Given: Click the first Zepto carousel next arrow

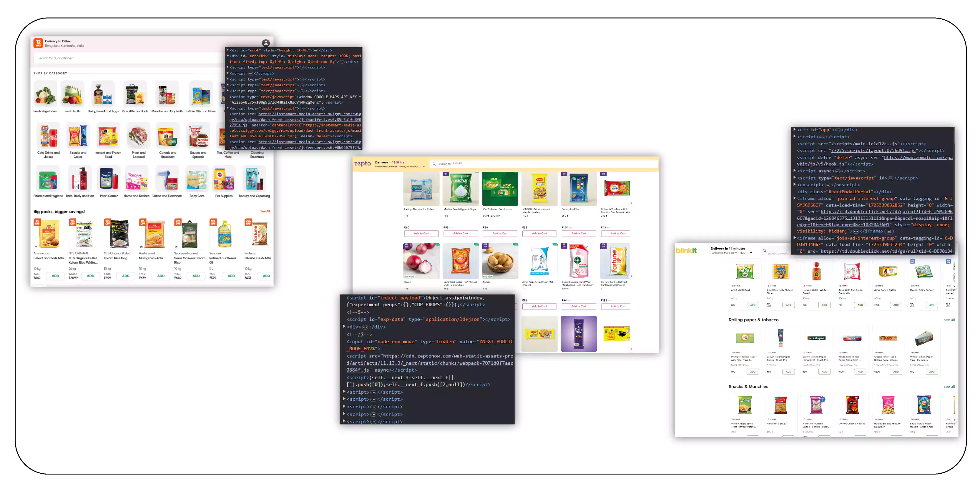Looking at the screenshot, I should [x=631, y=204].
